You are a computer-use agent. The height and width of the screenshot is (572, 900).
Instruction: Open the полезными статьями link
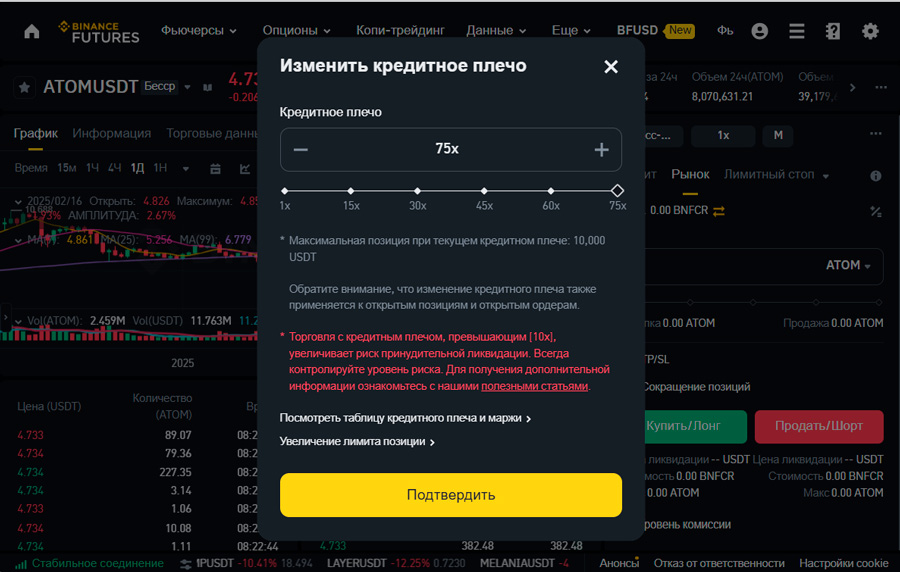tap(534, 386)
